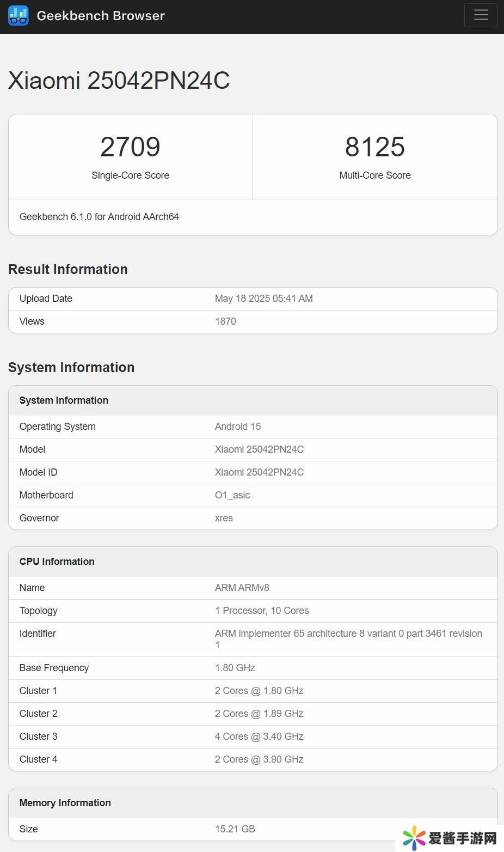Click the Android 15 operating system value
The width and height of the screenshot is (504, 852).
tap(238, 427)
